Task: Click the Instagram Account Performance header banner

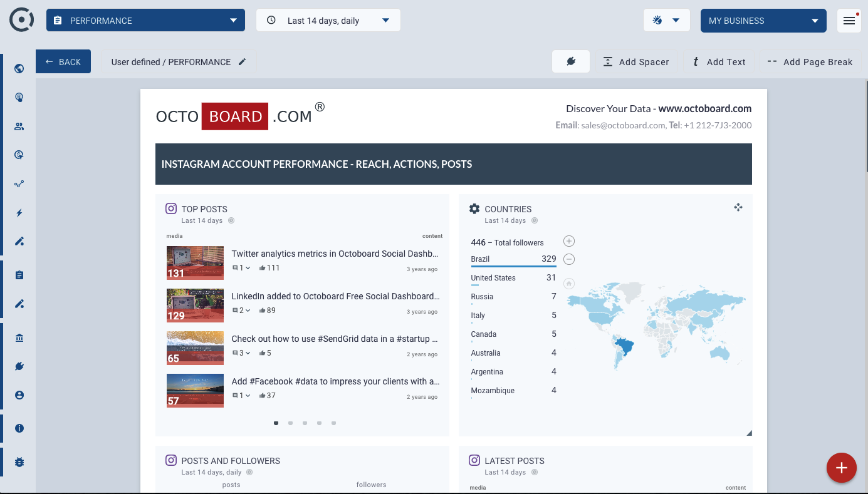Action: click(454, 164)
